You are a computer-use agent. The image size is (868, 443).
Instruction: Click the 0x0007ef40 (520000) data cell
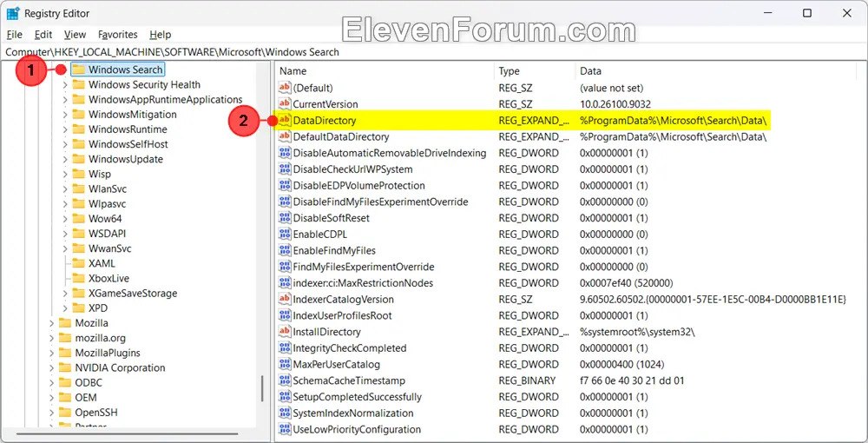[626, 283]
